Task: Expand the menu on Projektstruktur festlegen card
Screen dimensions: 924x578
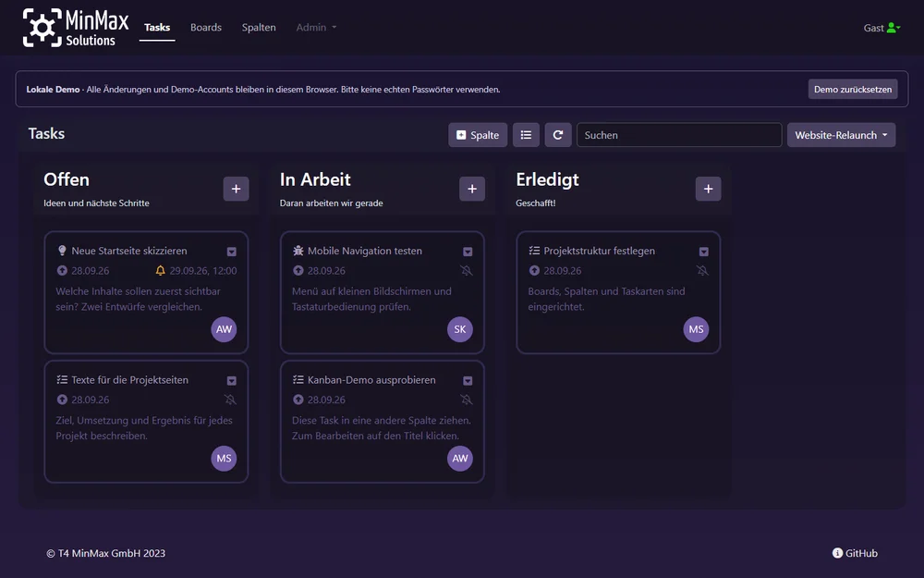Action: coord(703,252)
